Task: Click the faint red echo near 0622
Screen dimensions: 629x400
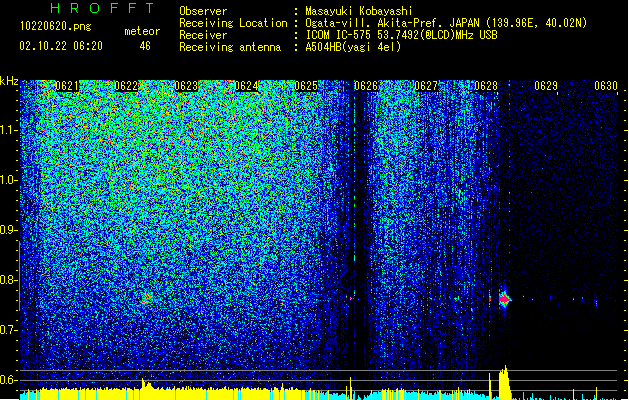Action: pos(148,297)
